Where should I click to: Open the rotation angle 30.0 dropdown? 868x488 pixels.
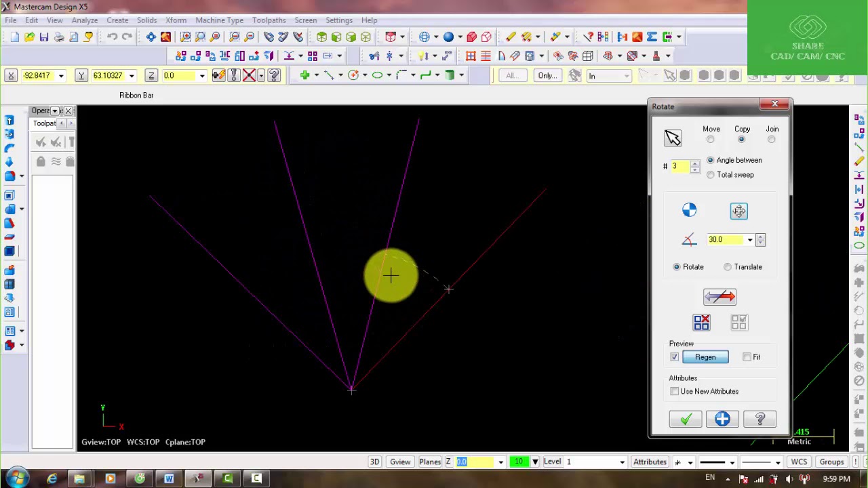(749, 240)
